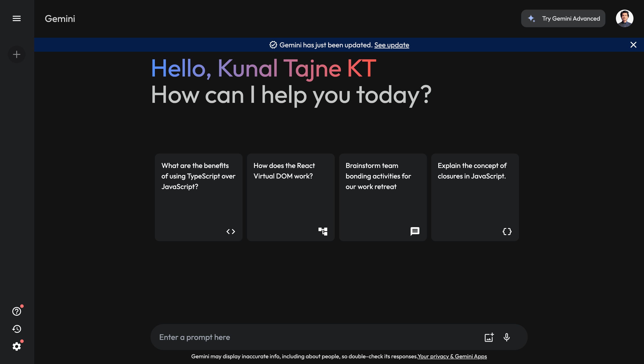Open the Activity history icon
This screenshot has width=644, height=364.
(x=16, y=329)
